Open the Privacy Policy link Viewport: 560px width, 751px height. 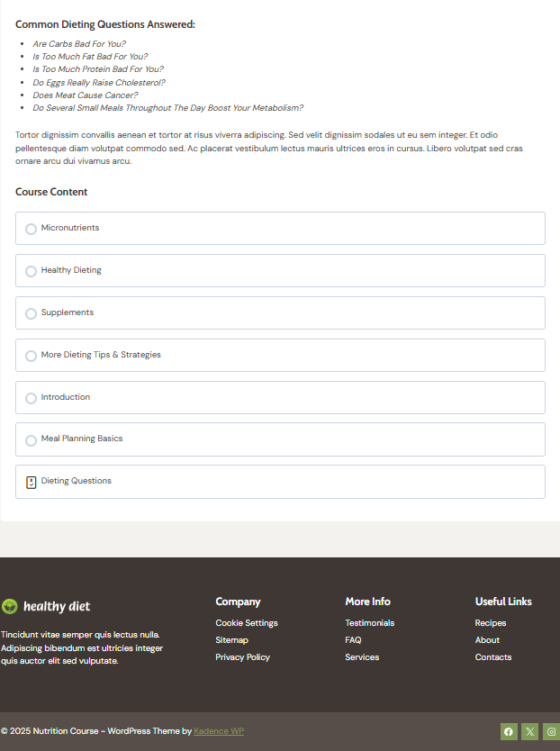[x=243, y=657]
